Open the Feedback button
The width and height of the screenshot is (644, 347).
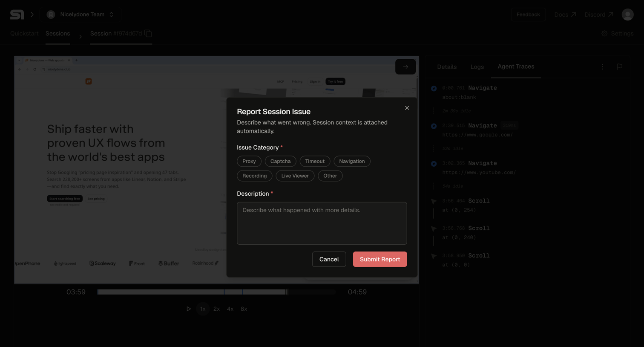tap(528, 14)
